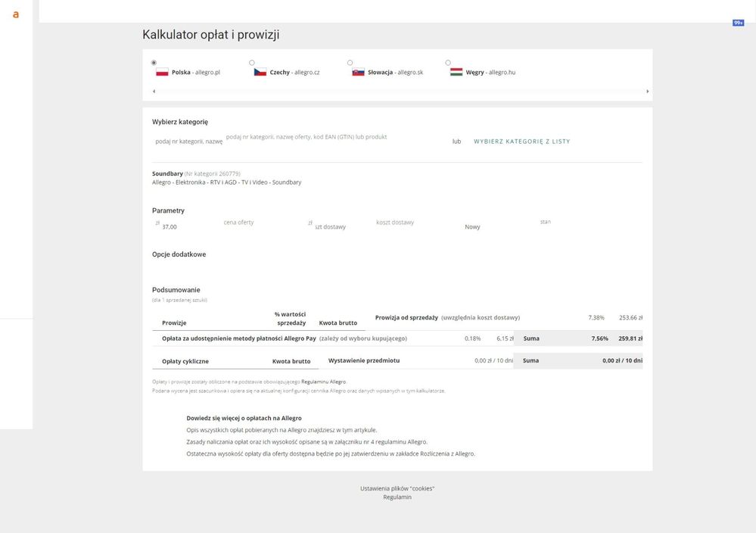756x533 pixels.
Task: Click the Polish flag icon
Action: (162, 73)
